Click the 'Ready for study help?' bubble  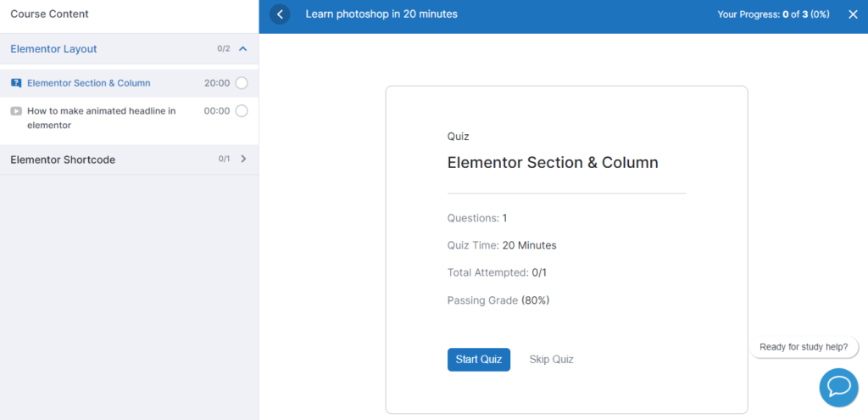point(804,347)
